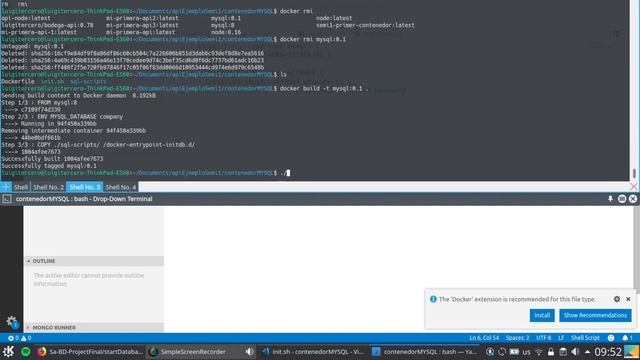
Task: Switch to SimpleScreenRecorder taskbar entry
Action: (x=194, y=351)
